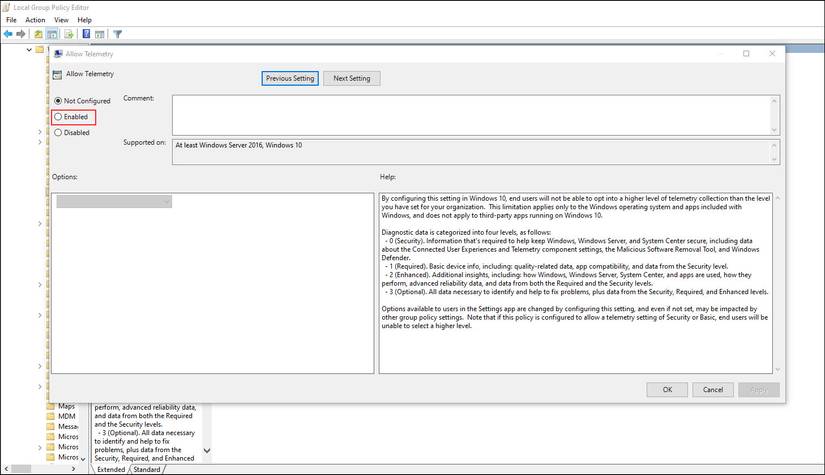Go up one level with folder icon
This screenshot has height=475, width=825.
click(x=38, y=34)
